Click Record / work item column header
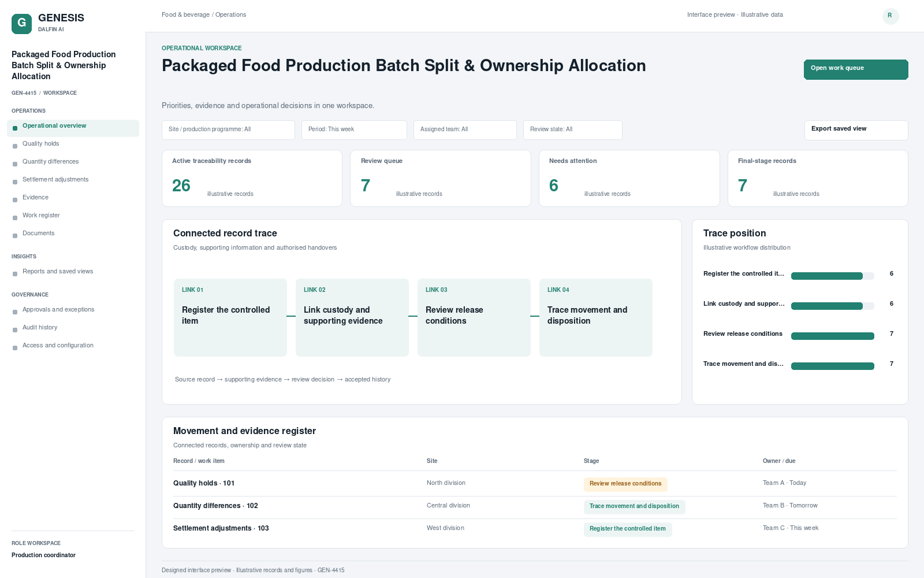 [x=199, y=461]
